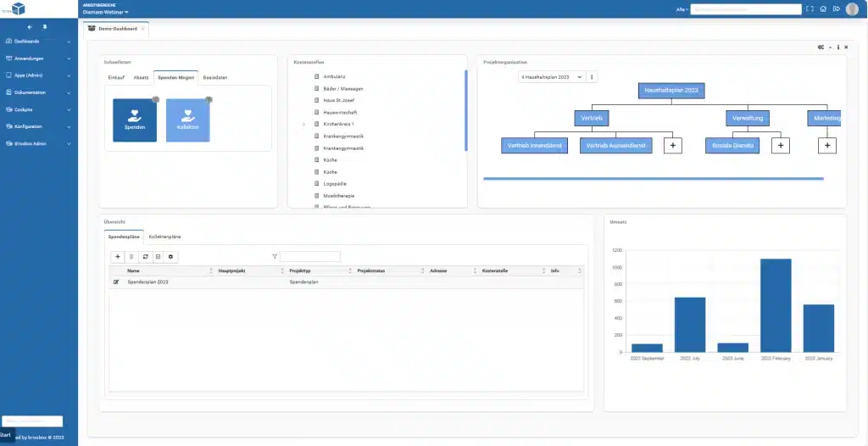This screenshot has height=446, width=868.
Task: Select the Vertrieb org node
Action: (592, 118)
